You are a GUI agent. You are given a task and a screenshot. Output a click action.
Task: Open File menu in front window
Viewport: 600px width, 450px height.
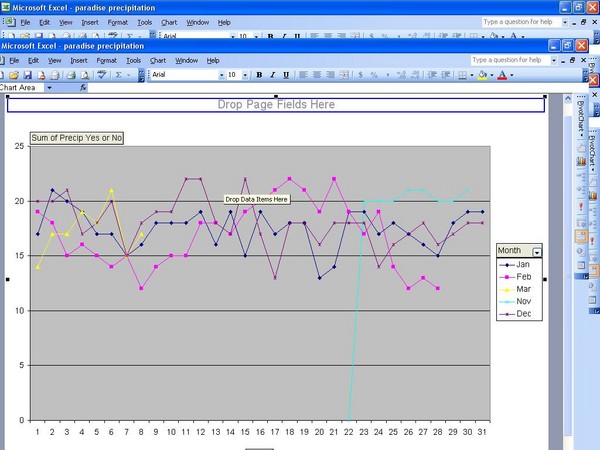(15, 60)
